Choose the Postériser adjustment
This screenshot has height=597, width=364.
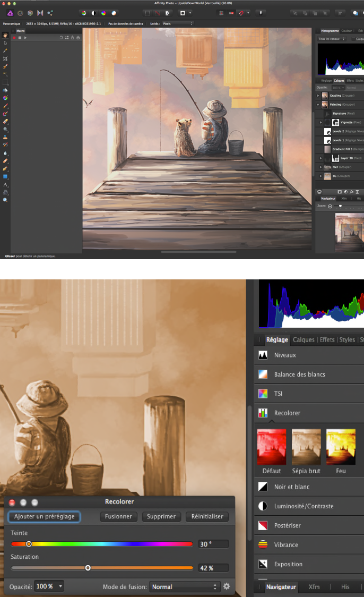(309, 525)
